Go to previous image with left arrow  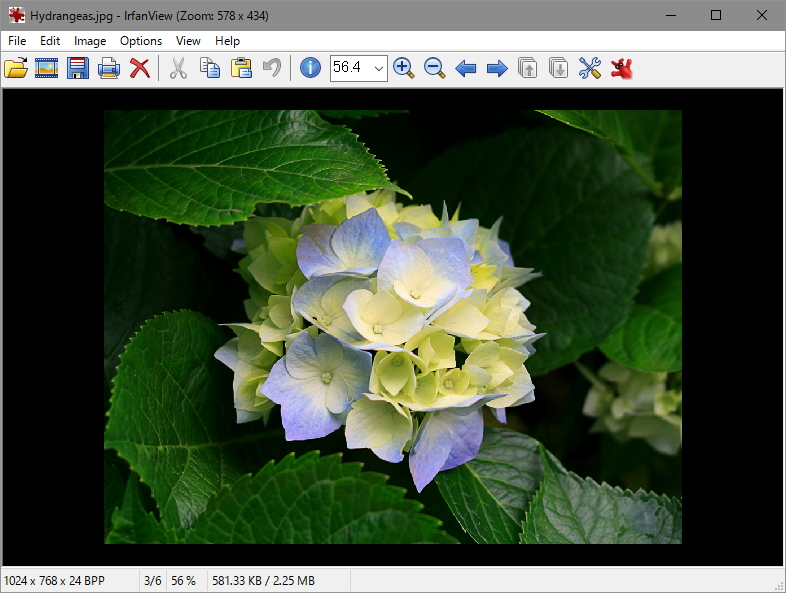point(466,68)
